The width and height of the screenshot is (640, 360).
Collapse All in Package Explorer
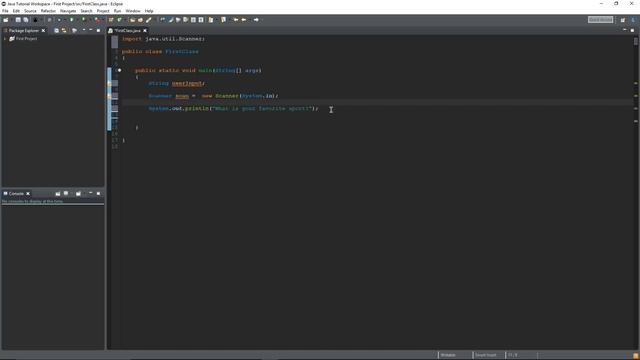tap(56, 30)
